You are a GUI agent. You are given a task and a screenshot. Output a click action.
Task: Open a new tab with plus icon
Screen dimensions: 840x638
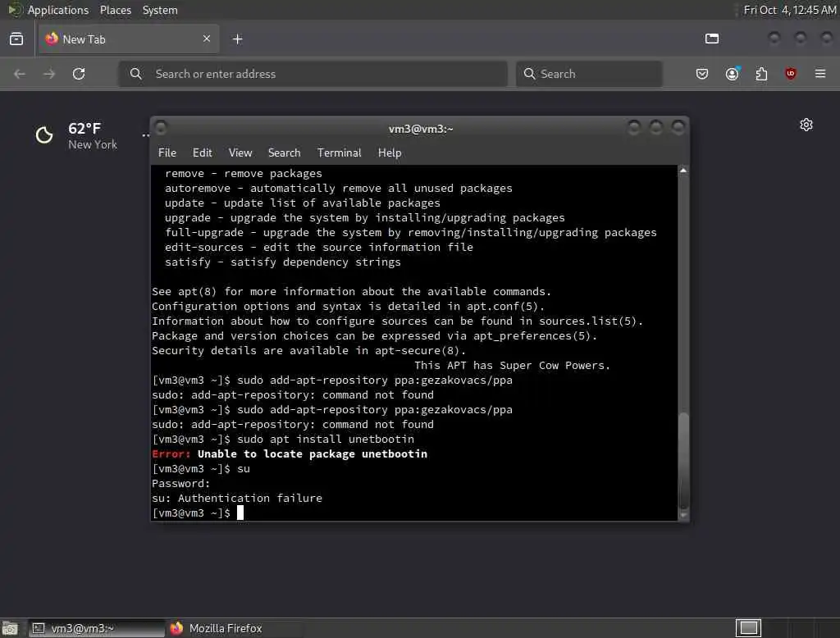[x=238, y=39]
